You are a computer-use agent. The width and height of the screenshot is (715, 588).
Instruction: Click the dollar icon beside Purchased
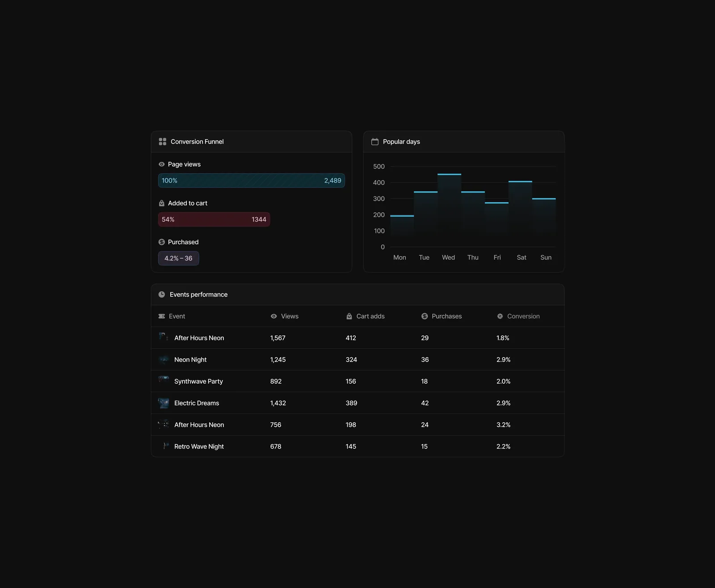[162, 242]
